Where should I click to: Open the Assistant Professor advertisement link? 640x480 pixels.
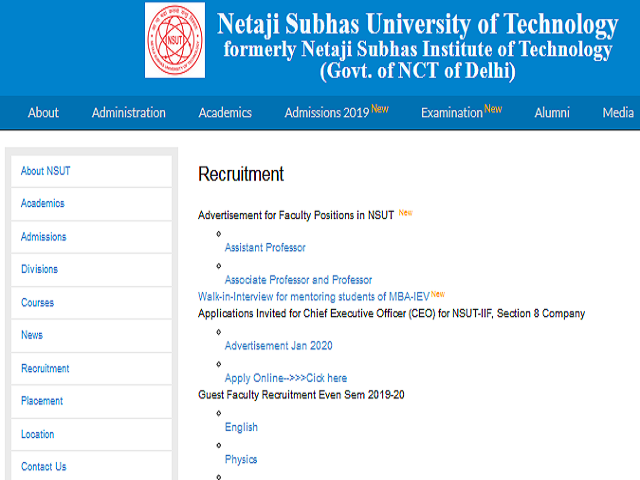coord(265,248)
